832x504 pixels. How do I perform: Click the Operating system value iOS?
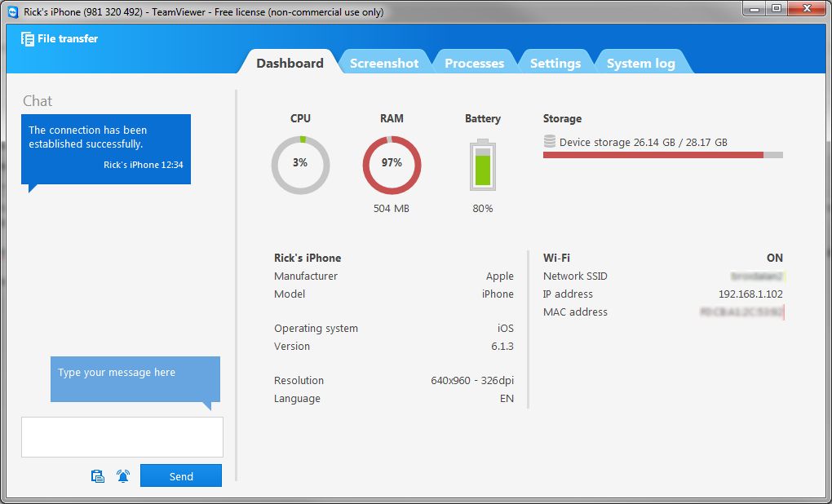coord(505,329)
